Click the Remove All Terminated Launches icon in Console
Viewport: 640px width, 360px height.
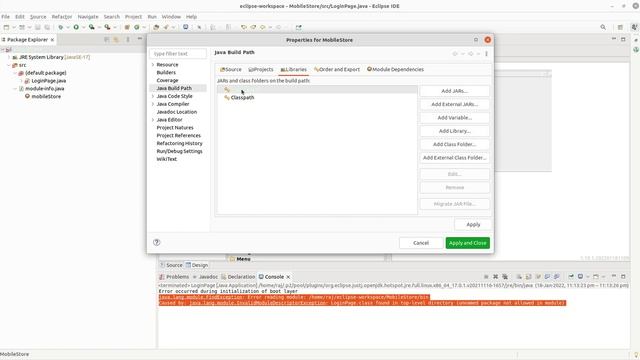[x=505, y=277]
